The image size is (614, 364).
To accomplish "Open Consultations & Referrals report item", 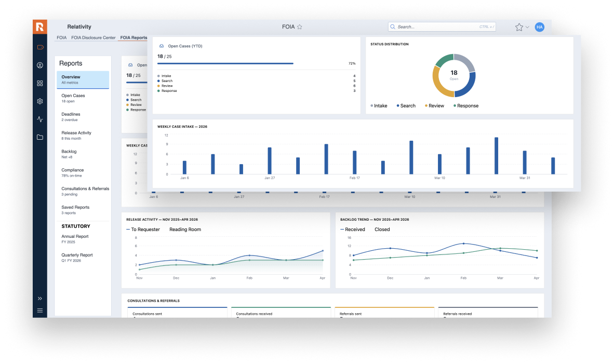I will point(84,192).
